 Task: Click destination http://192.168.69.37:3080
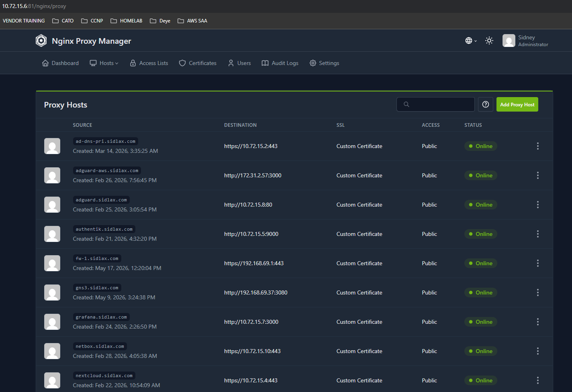pyautogui.click(x=256, y=292)
